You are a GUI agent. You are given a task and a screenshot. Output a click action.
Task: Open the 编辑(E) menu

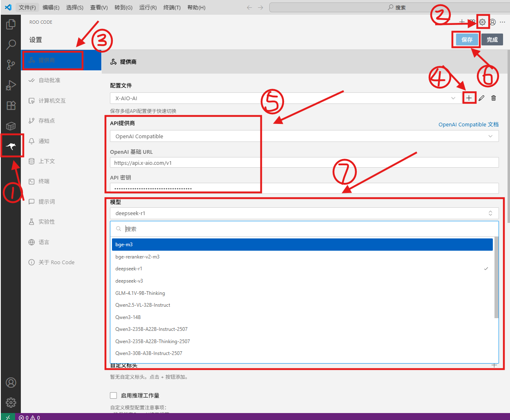pos(51,7)
